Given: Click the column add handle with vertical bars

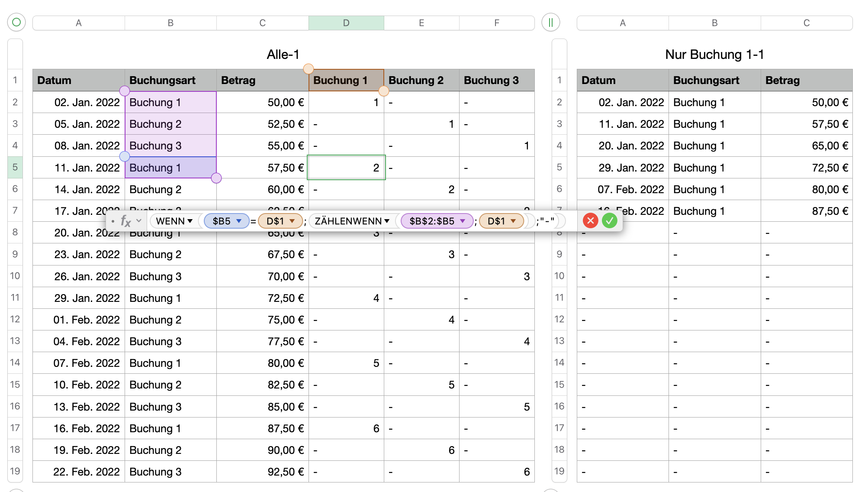Looking at the screenshot, I should [550, 22].
